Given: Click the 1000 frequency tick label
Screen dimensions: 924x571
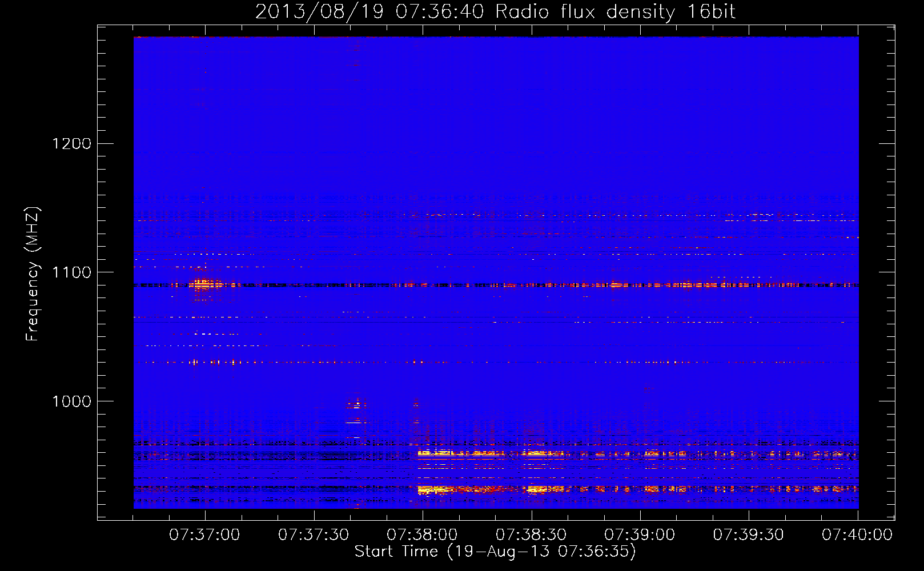Looking at the screenshot, I should (71, 401).
